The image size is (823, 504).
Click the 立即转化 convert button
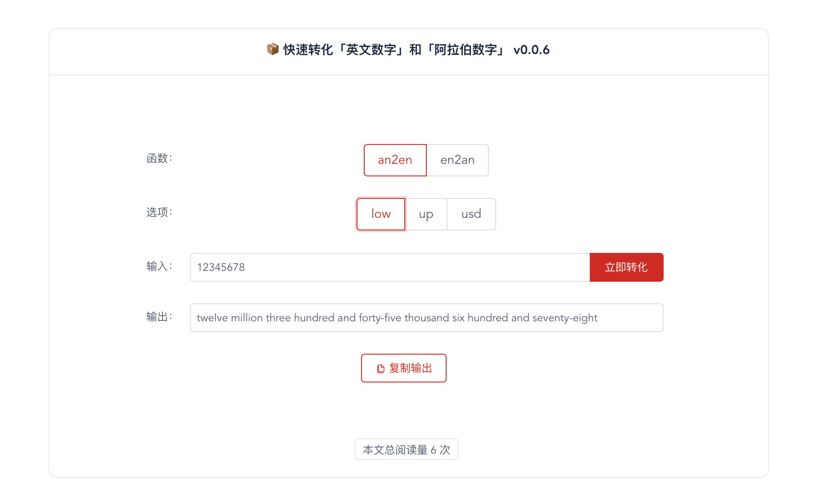click(626, 267)
